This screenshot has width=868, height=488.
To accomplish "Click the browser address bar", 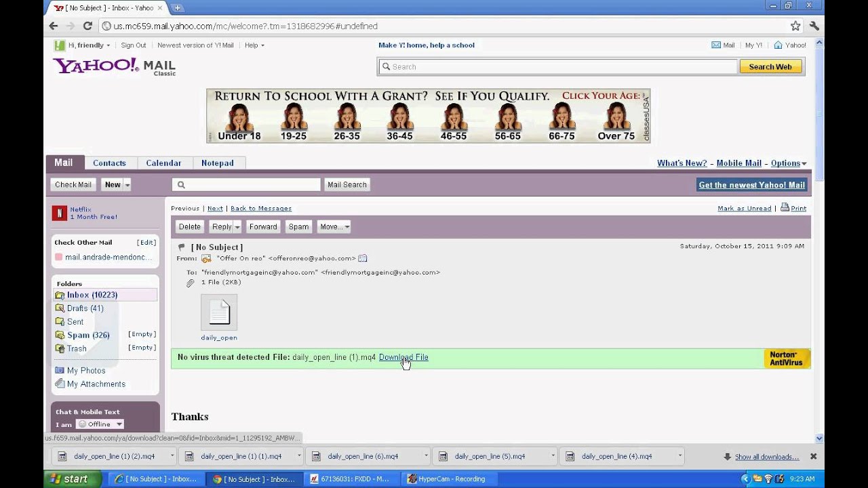I will [451, 26].
